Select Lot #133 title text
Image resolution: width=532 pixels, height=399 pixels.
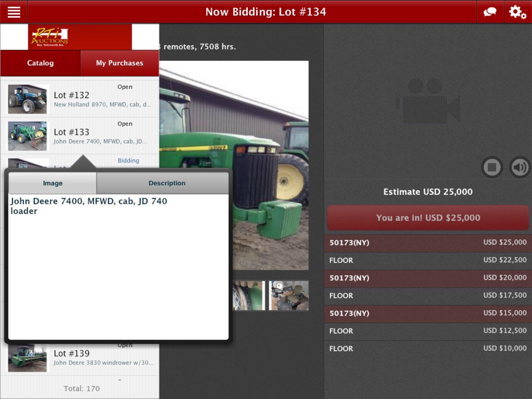(x=71, y=132)
